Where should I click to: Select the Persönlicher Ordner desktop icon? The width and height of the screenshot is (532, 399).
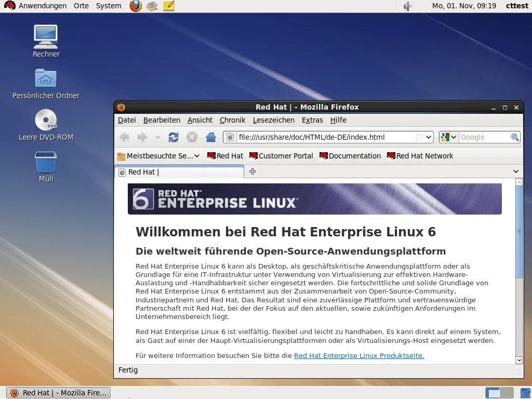pos(46,84)
